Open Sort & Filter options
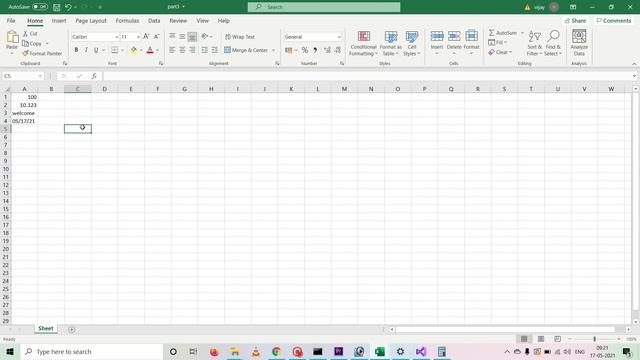This screenshot has height=360, width=640. [x=534, y=43]
